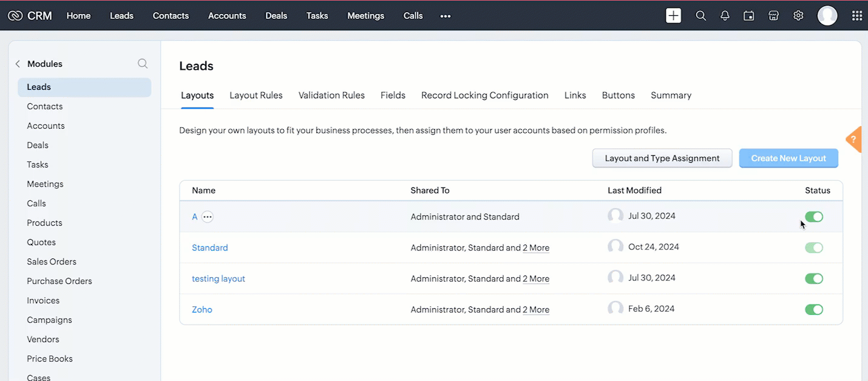Open the marketplace store icon
The width and height of the screenshot is (868, 381).
click(x=773, y=16)
